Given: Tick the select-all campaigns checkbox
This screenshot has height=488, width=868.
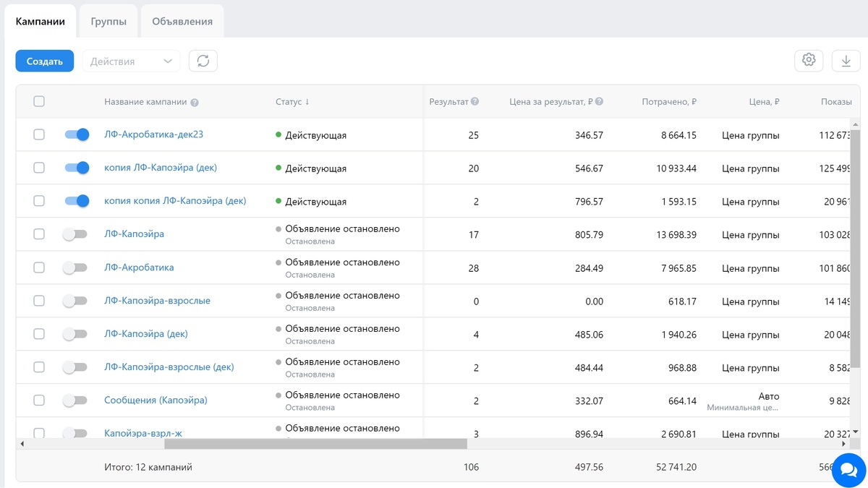Looking at the screenshot, I should pyautogui.click(x=39, y=102).
